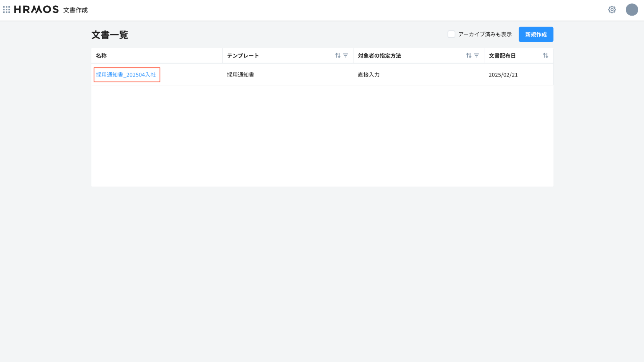Open the 採用通知書_202504入社 document link
The width and height of the screenshot is (644, 362).
(x=126, y=75)
